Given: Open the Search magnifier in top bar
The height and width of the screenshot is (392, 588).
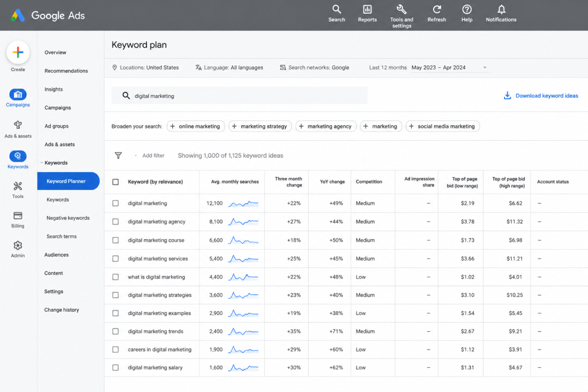Looking at the screenshot, I should pyautogui.click(x=336, y=9).
